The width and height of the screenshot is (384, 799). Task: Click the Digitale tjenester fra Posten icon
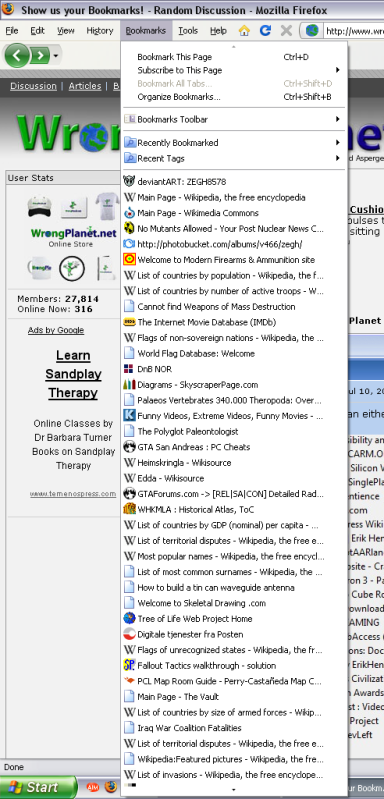tap(129, 634)
